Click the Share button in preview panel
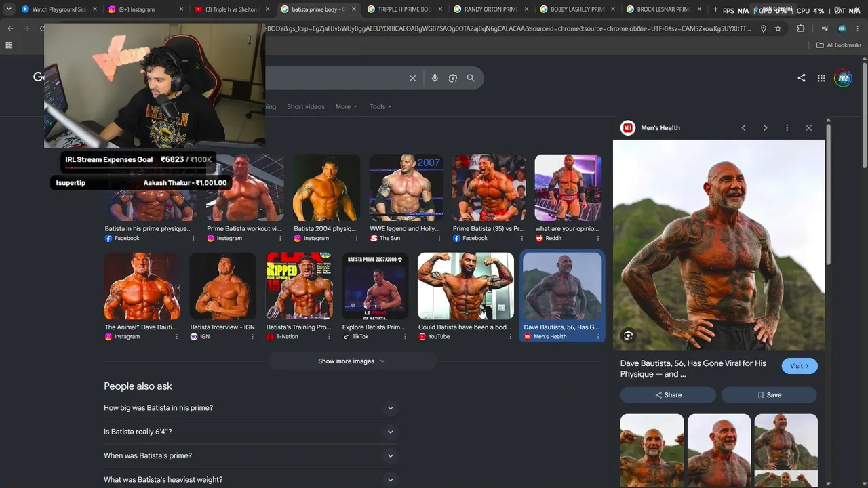 pos(668,395)
